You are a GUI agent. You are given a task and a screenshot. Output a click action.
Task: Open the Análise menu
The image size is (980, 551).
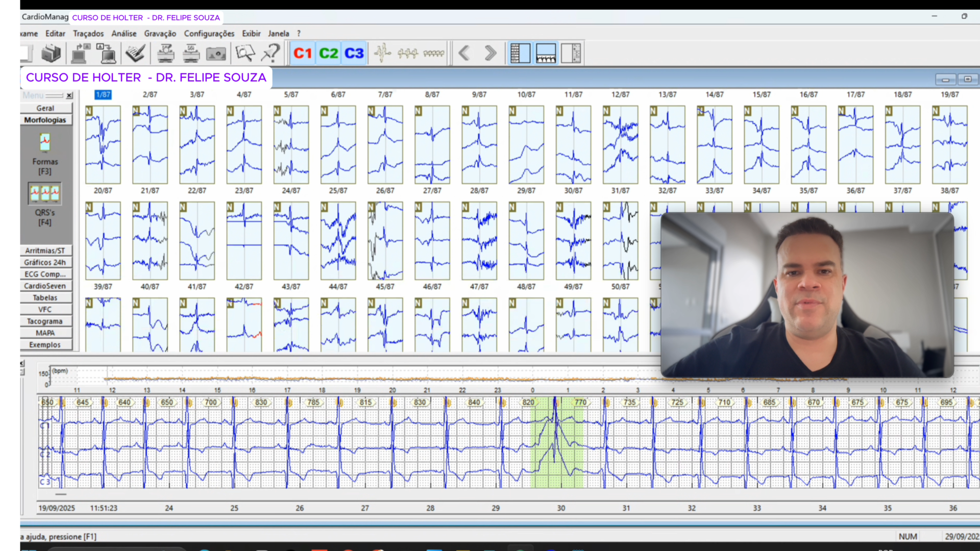click(124, 34)
